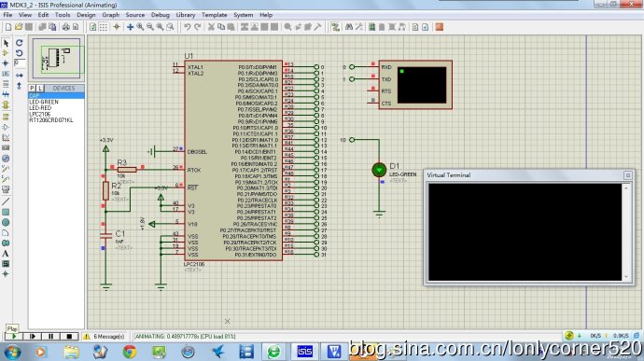Click the overview schematic thumbnail
644x361 pixels.
click(x=56, y=59)
